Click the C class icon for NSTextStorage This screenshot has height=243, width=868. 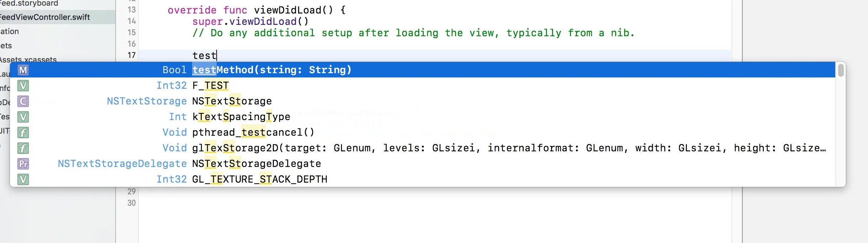pyautogui.click(x=23, y=101)
